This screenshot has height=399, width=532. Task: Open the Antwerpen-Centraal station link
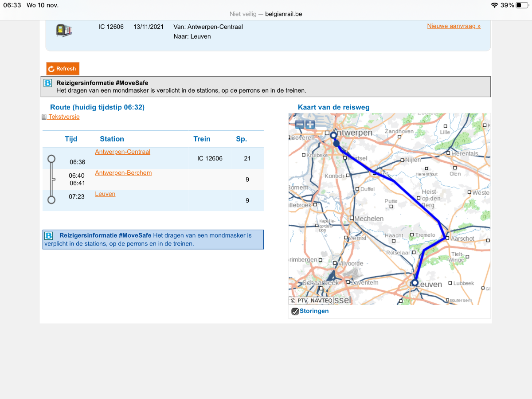tap(122, 152)
